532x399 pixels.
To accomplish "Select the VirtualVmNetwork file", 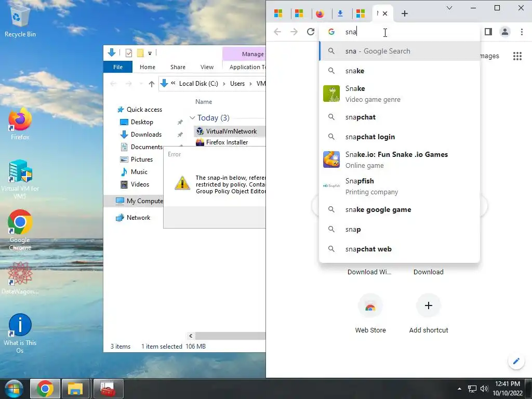I will tap(230, 131).
